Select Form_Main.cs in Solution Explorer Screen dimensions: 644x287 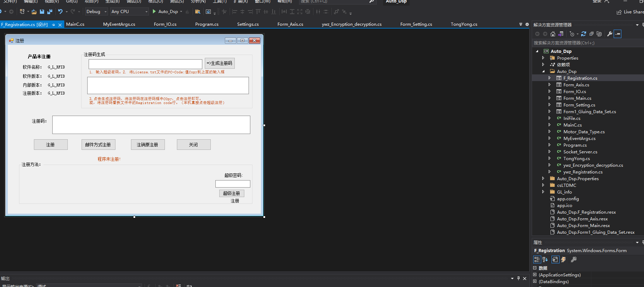577,98
